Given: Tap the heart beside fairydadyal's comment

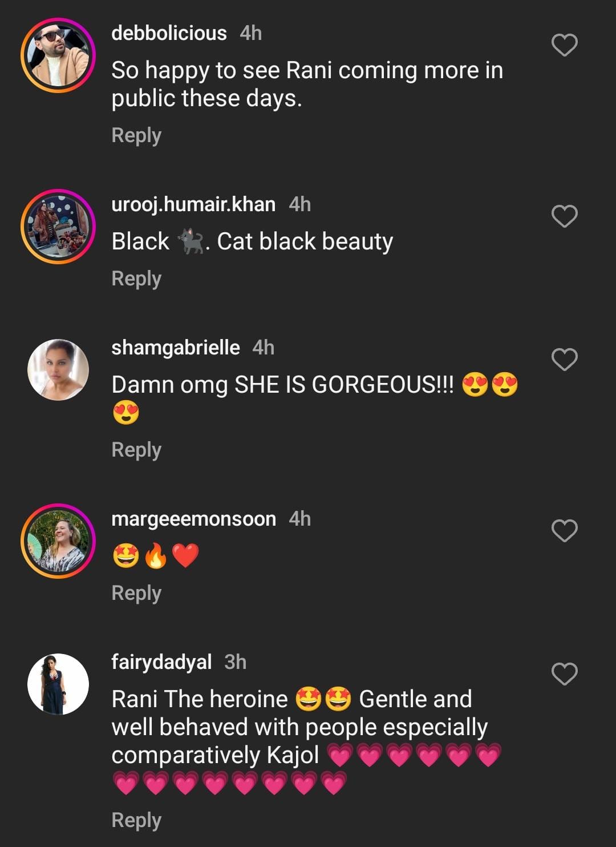Looking at the screenshot, I should coord(565,673).
